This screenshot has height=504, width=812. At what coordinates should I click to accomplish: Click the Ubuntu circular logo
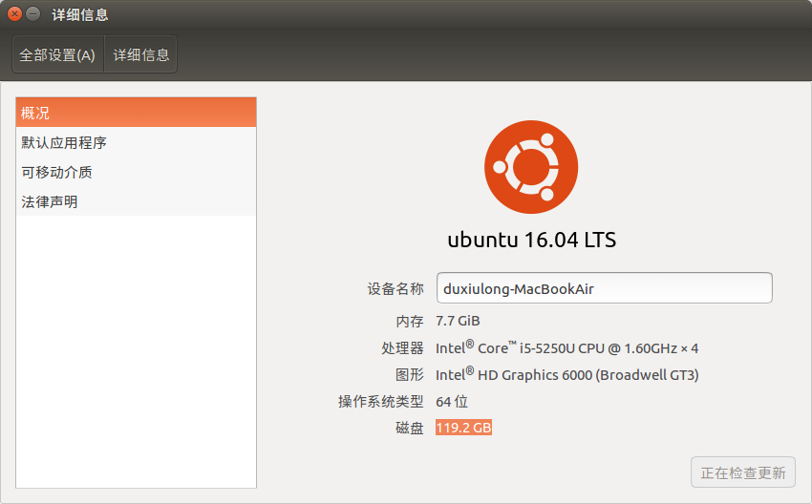(x=531, y=167)
